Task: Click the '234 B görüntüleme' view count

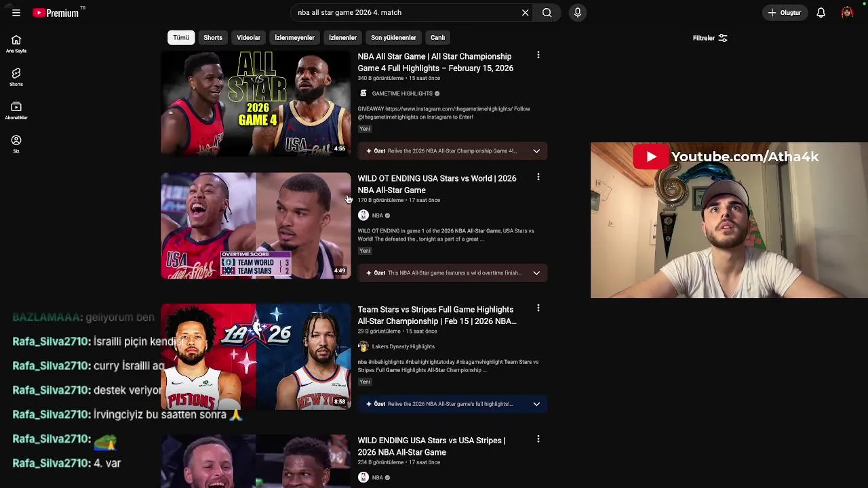Action: (380, 462)
